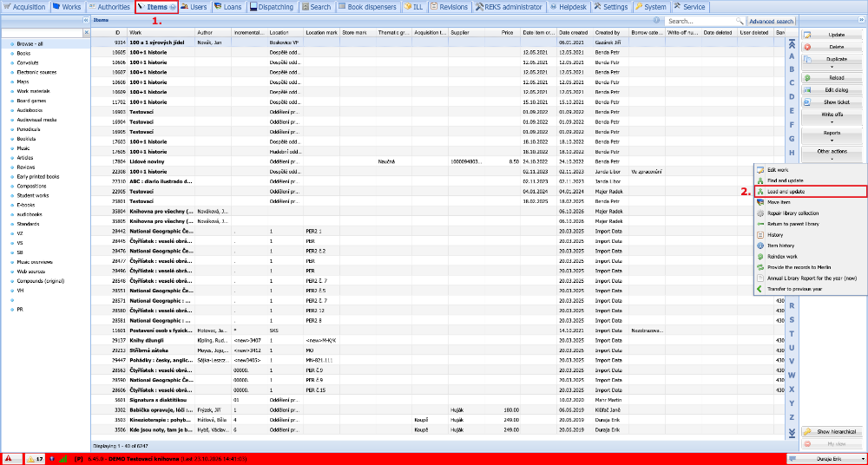Click the green signal bars icon in status bar
This screenshot has height=465, width=868.
(x=63, y=458)
